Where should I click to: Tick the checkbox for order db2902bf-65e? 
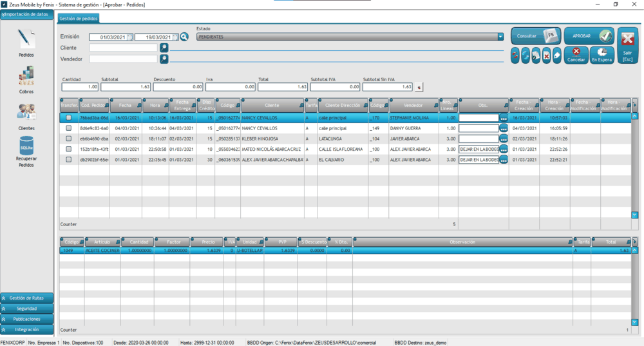click(69, 159)
